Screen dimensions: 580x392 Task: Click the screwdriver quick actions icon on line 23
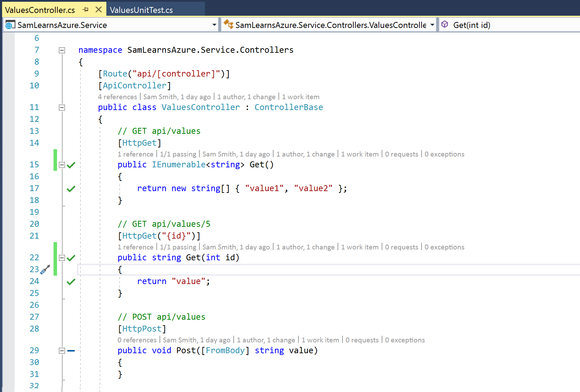click(x=45, y=269)
